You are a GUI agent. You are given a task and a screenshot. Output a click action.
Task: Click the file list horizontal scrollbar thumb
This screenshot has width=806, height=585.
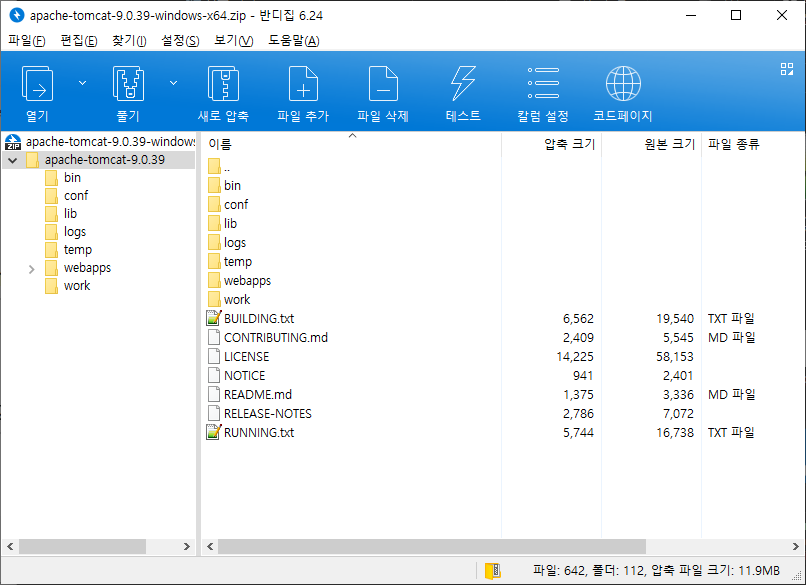(x=432, y=546)
